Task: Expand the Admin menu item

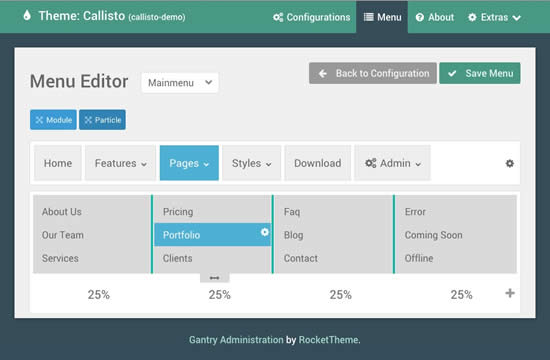Action: (x=393, y=163)
